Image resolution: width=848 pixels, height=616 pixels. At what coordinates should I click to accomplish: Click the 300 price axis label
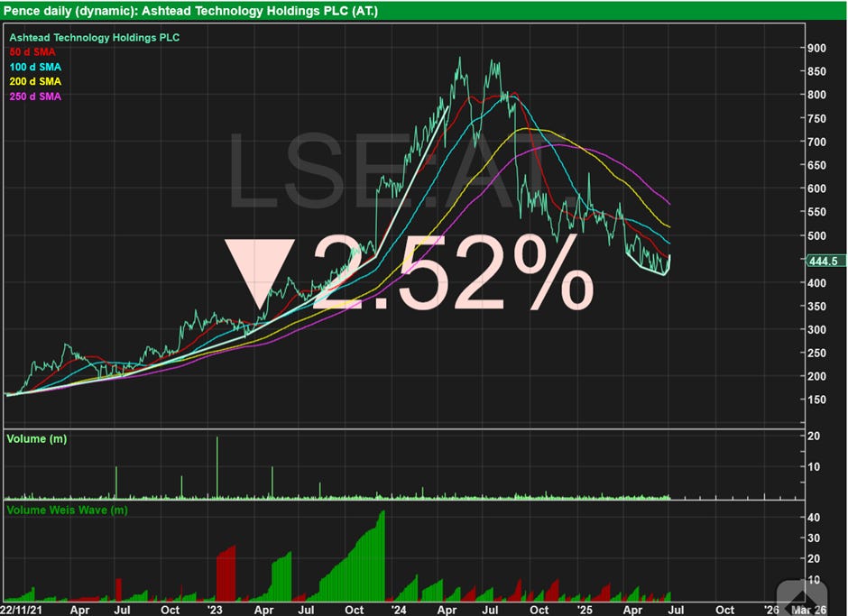click(816, 329)
